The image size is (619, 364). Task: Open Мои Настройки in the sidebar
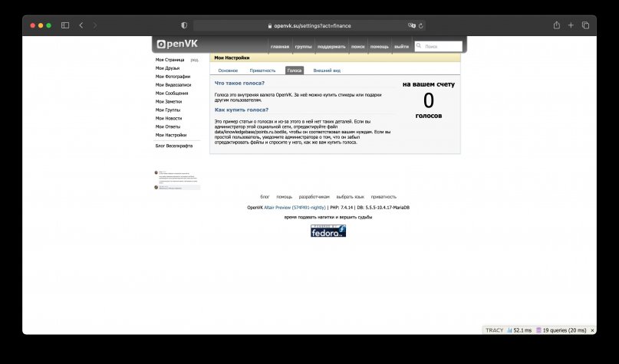171,135
